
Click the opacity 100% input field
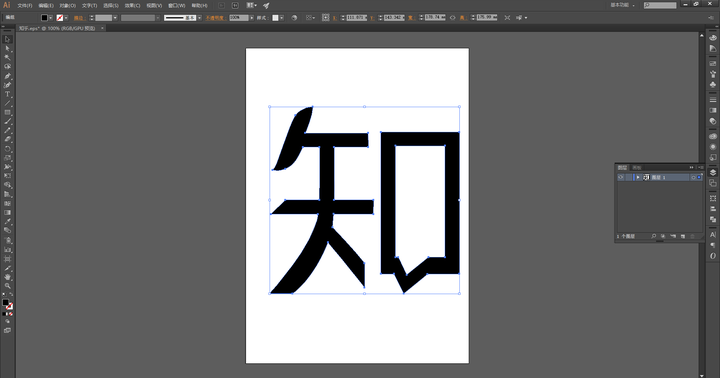pyautogui.click(x=239, y=18)
